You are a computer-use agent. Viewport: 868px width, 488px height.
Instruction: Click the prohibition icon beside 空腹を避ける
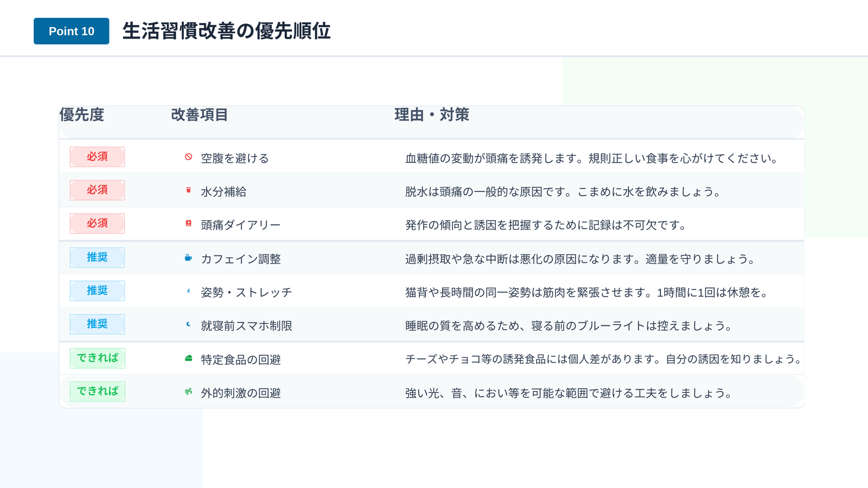pyautogui.click(x=188, y=157)
